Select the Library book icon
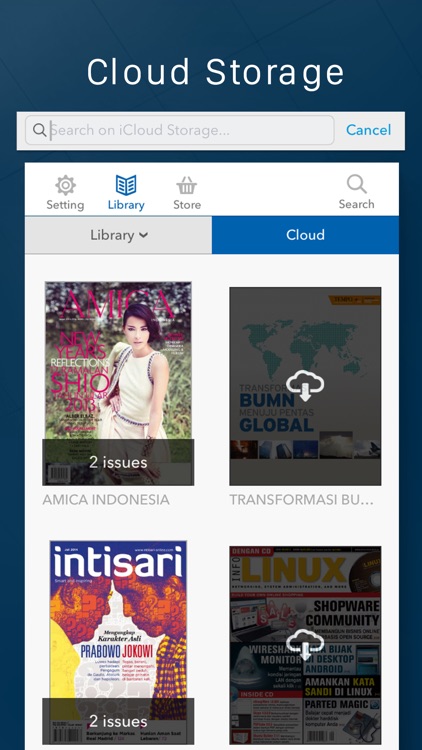The image size is (422, 750). (x=126, y=185)
